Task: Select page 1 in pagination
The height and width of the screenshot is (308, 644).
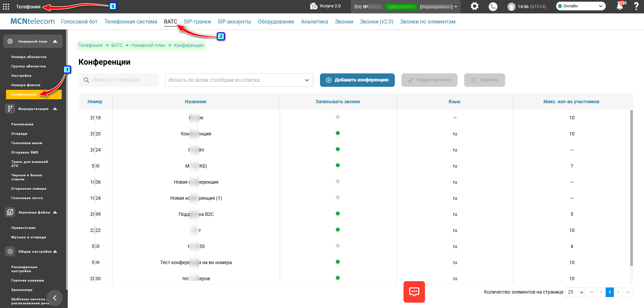Action: point(610,292)
